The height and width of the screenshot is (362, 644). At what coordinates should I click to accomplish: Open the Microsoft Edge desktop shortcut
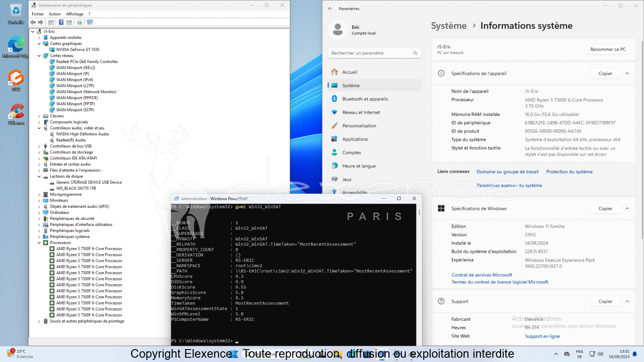[x=16, y=47]
